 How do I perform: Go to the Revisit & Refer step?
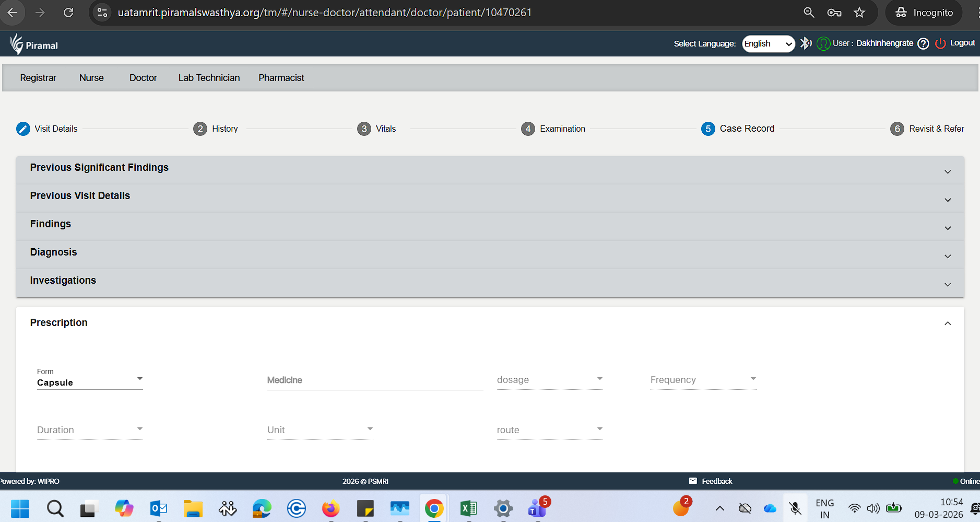[x=927, y=129]
